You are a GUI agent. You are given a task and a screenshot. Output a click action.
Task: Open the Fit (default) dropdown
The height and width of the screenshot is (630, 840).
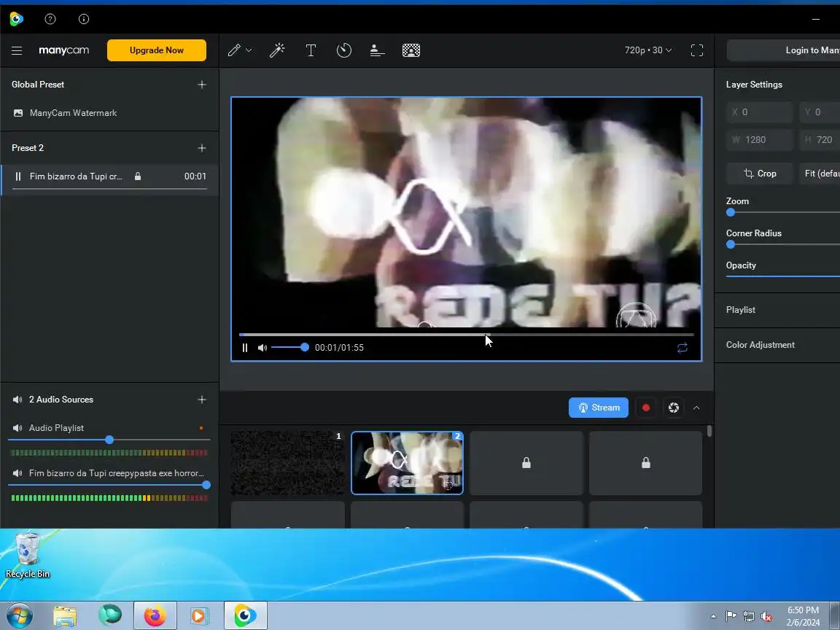[x=820, y=174]
